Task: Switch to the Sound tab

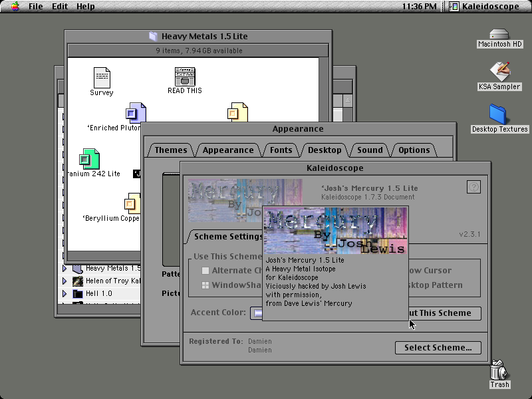Action: (370, 150)
